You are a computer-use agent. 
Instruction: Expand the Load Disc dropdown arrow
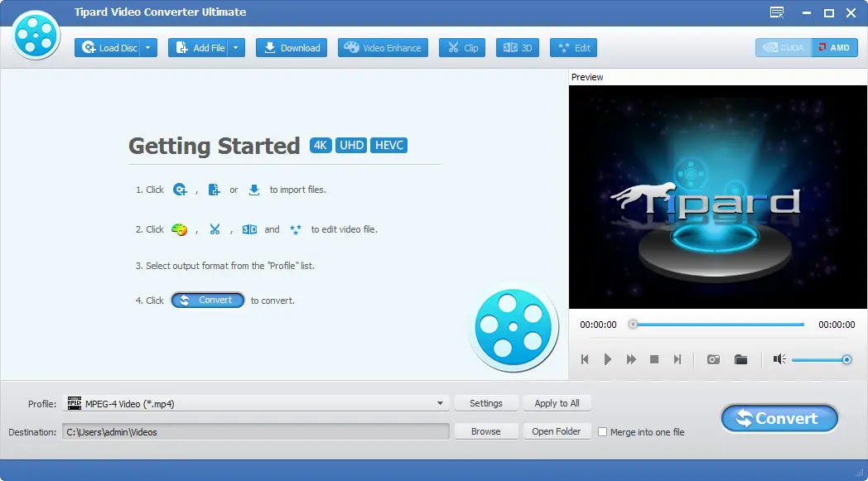click(x=148, y=47)
